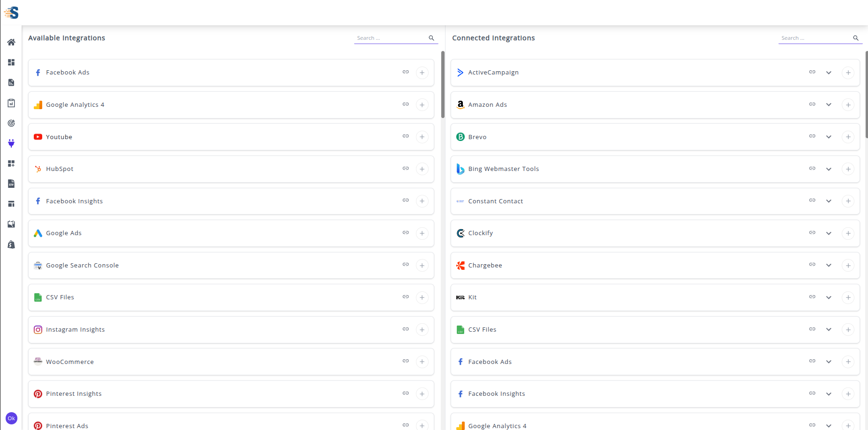Viewport: 868px width, 430px height.
Task: Add the Youtube integration
Action: pyautogui.click(x=422, y=137)
